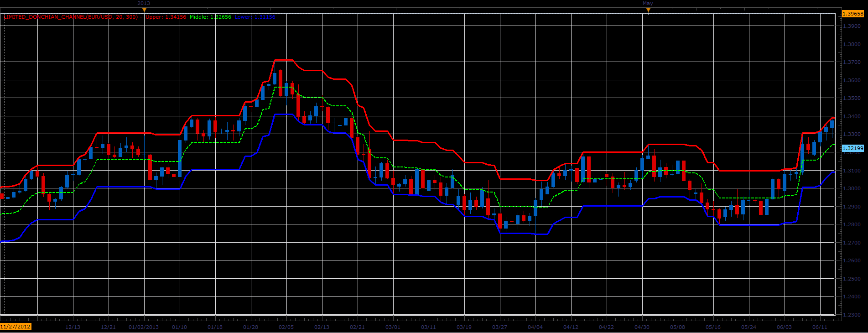Click the 01/28 date on time axis
Viewport: 868px width, 333px height.
pos(250,327)
